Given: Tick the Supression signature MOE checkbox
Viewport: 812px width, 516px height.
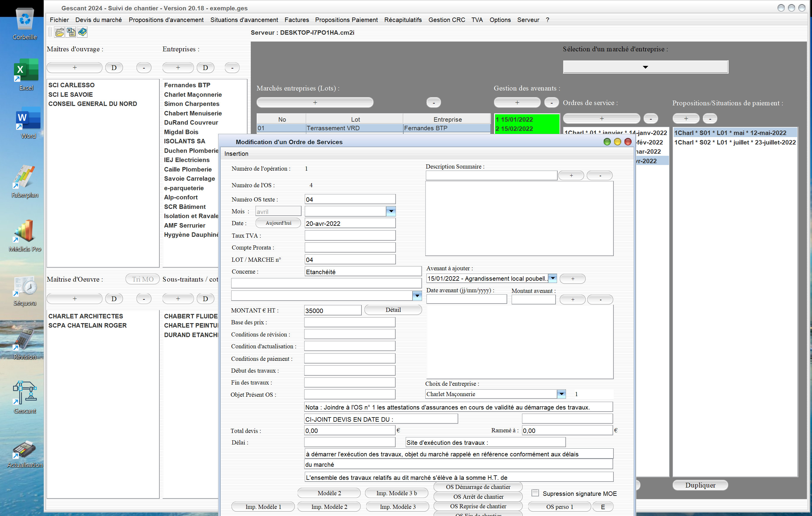Looking at the screenshot, I should (x=535, y=493).
